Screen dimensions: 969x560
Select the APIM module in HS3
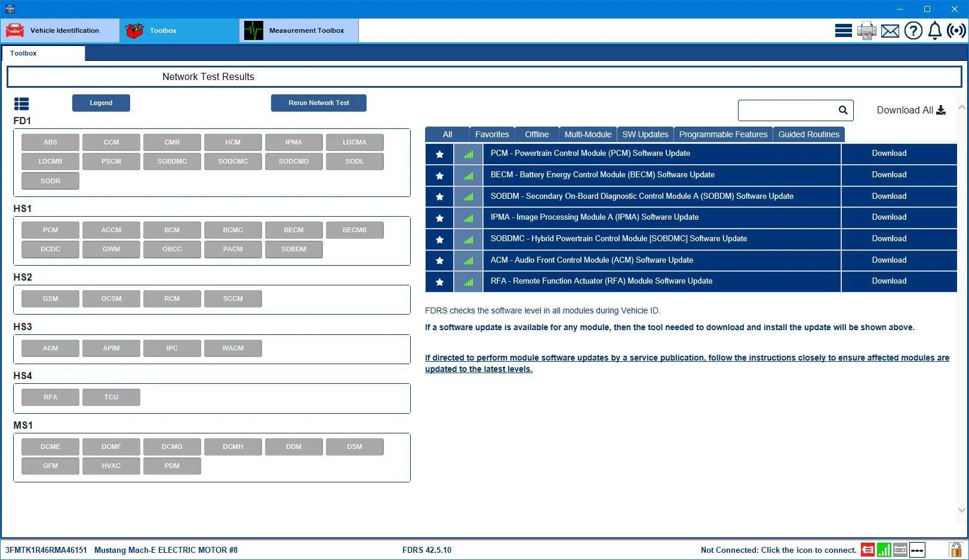111,348
